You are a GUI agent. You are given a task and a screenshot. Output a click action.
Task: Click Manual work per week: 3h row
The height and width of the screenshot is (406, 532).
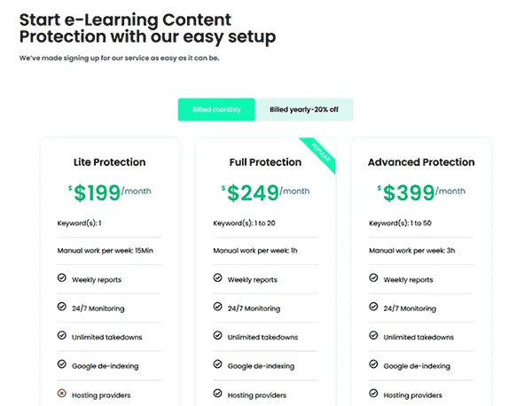click(421, 251)
